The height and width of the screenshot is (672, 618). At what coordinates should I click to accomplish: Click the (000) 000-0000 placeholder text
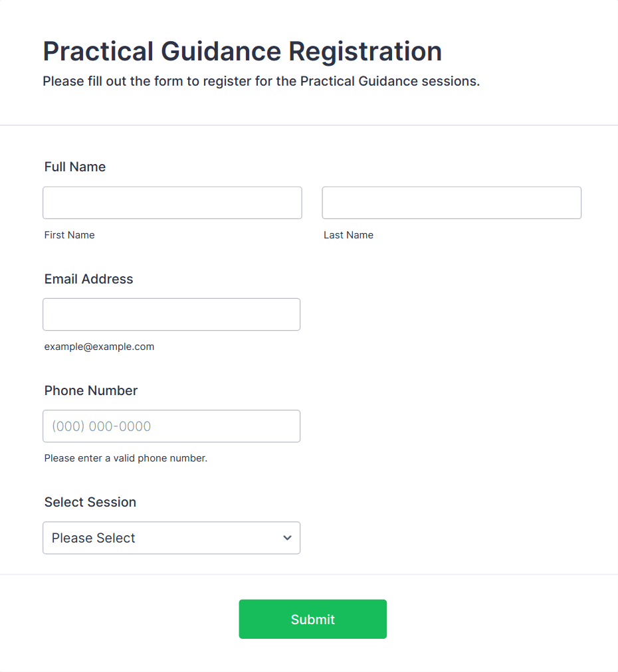click(102, 426)
